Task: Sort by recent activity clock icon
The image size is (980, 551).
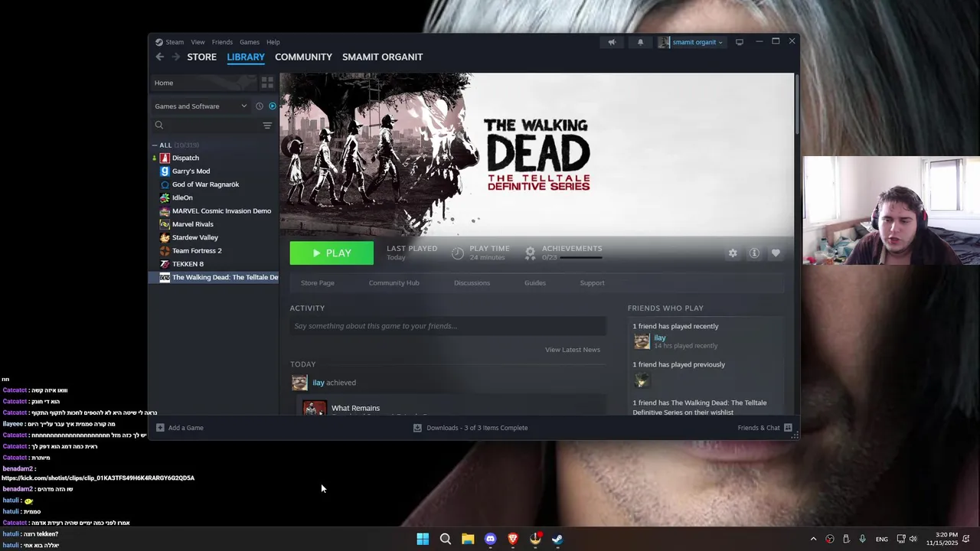Action: (x=260, y=106)
